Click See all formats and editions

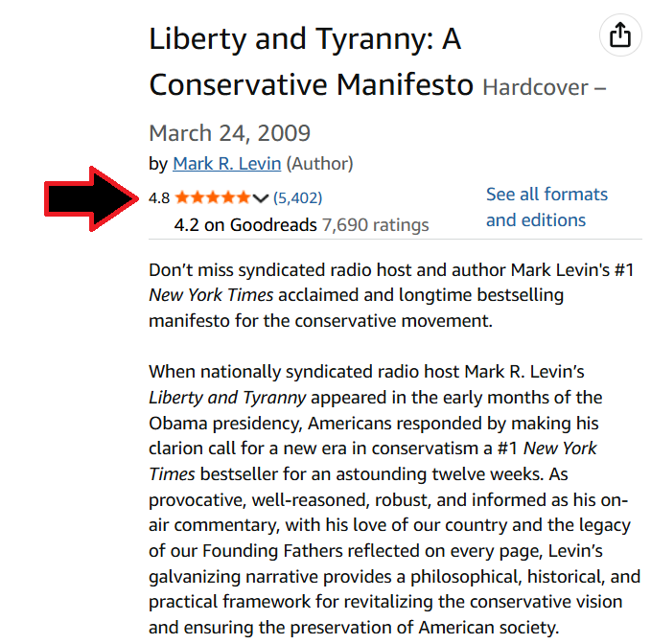pos(546,207)
